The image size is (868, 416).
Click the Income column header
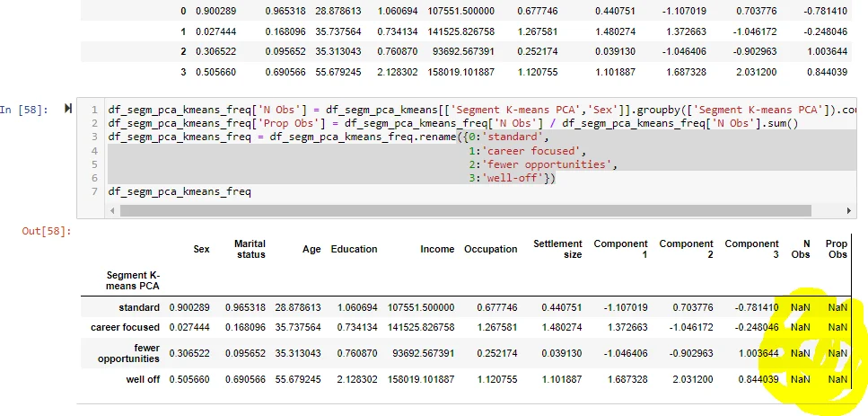click(436, 249)
